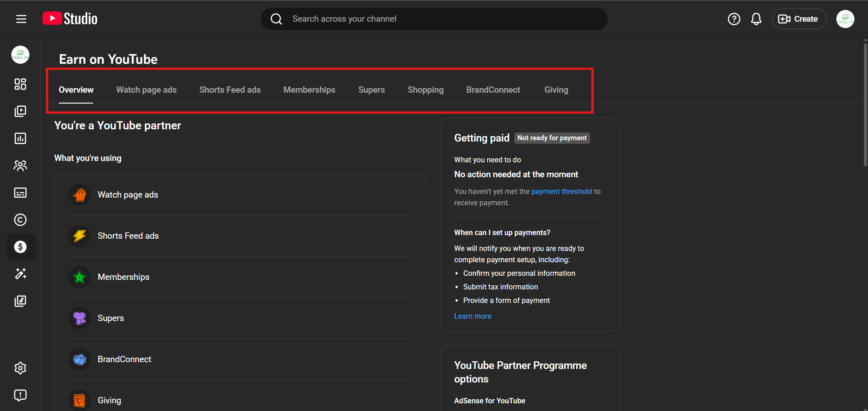Click the notifications bell icon
Viewport: 868px width, 411px height.
click(x=756, y=19)
